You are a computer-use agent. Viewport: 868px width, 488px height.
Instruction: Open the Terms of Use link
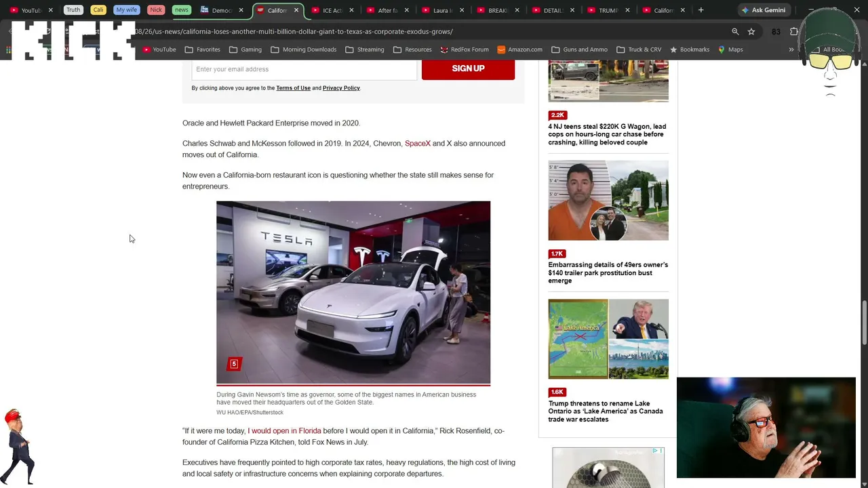click(x=293, y=88)
